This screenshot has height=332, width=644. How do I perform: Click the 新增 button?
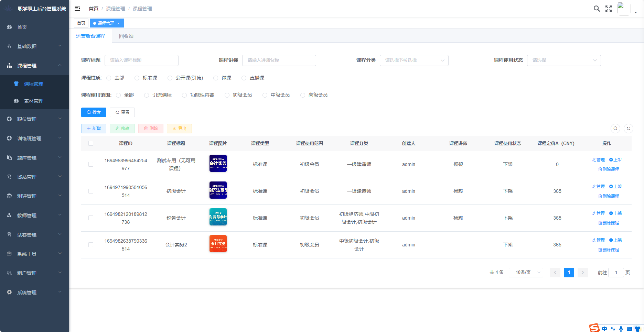pyautogui.click(x=94, y=129)
